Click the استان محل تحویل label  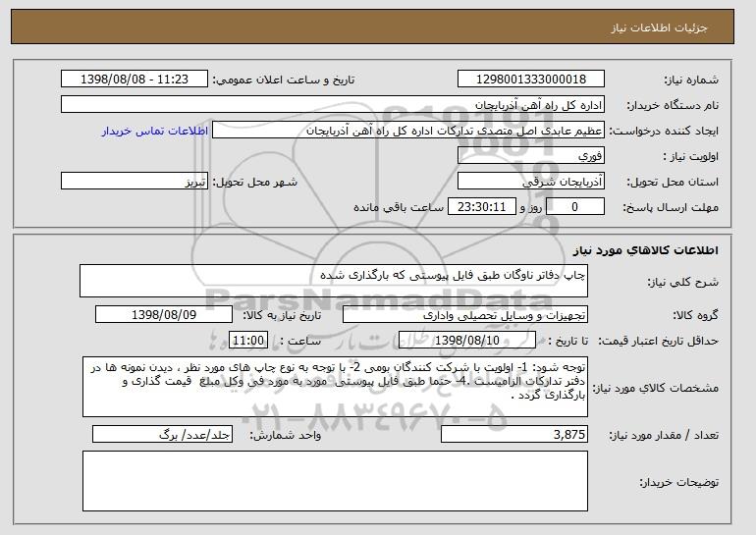pos(673,182)
